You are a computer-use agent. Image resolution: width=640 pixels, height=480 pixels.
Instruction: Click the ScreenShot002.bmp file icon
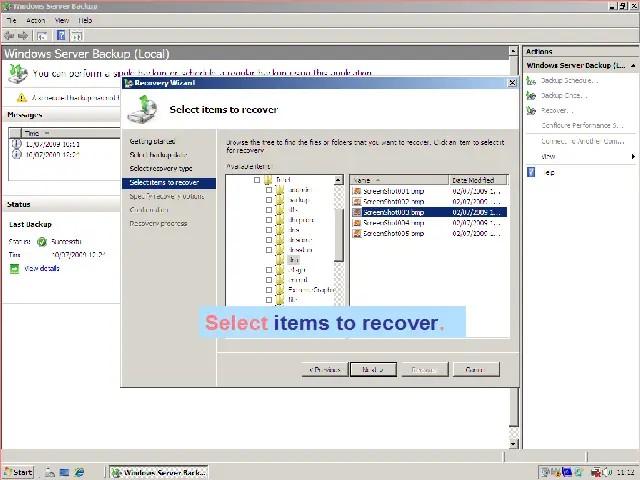click(x=357, y=202)
